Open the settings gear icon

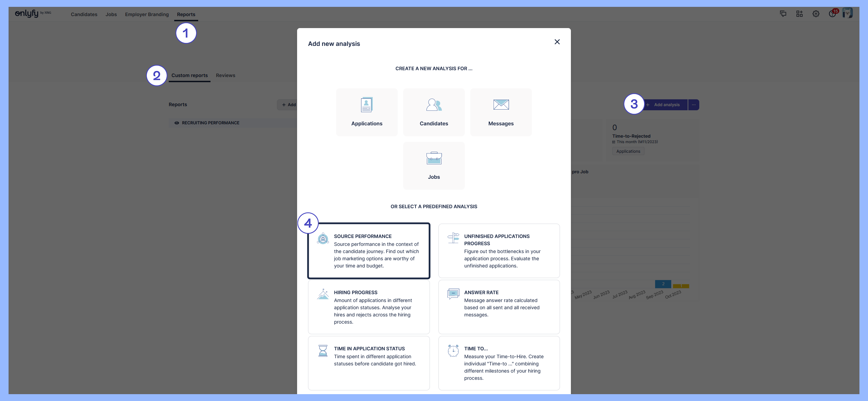click(816, 14)
